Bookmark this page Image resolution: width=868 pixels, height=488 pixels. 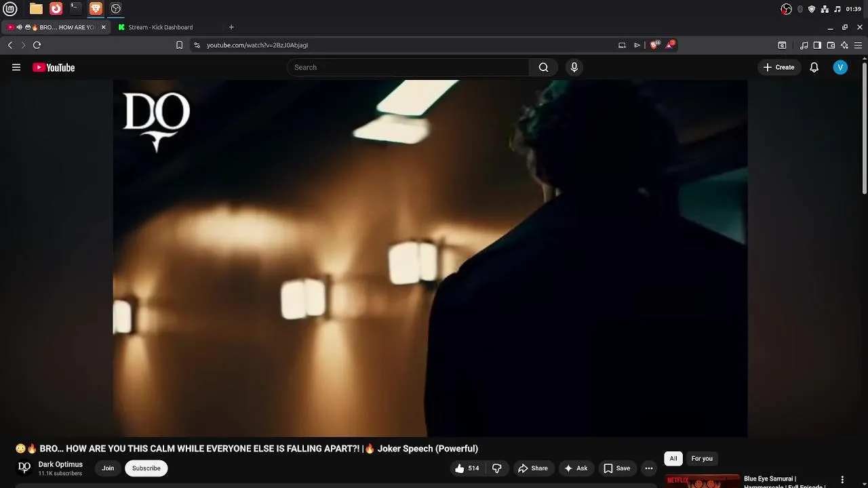point(179,45)
